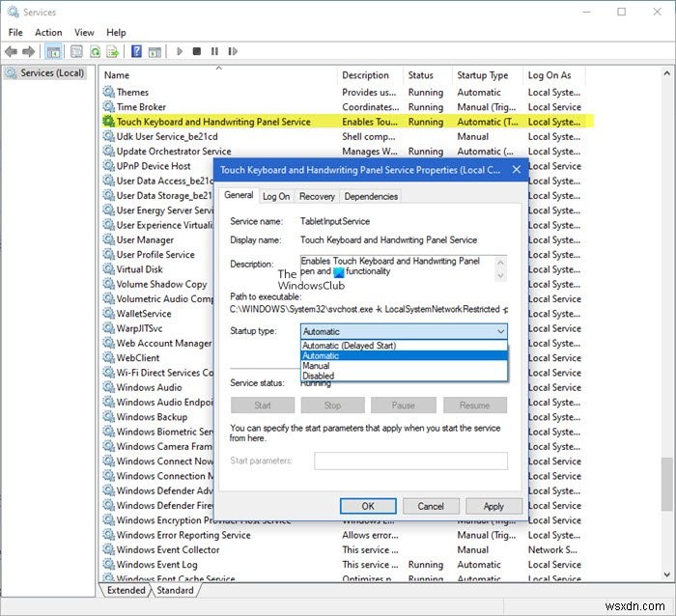This screenshot has width=676, height=616.
Task: Open the Properties toolbar icon
Action: (75, 51)
